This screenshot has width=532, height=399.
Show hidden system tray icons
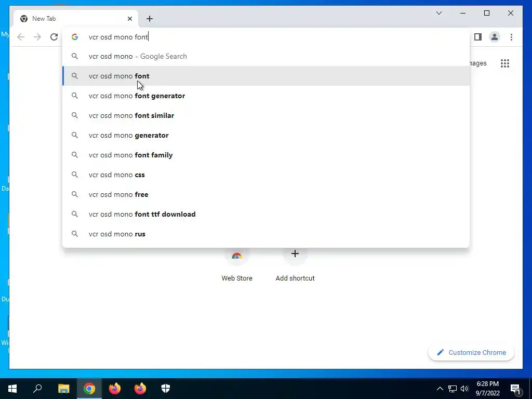[x=440, y=389]
